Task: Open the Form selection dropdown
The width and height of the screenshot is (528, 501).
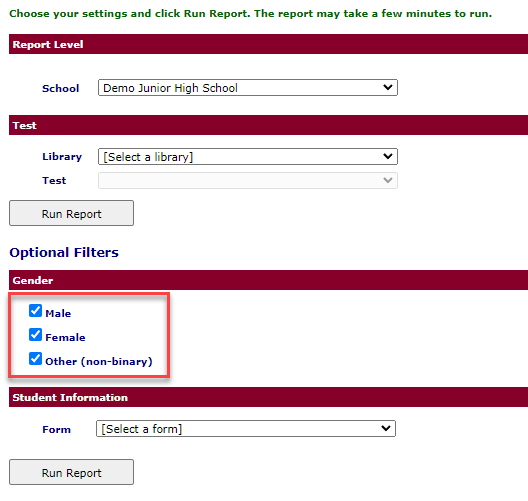Action: pos(246,429)
